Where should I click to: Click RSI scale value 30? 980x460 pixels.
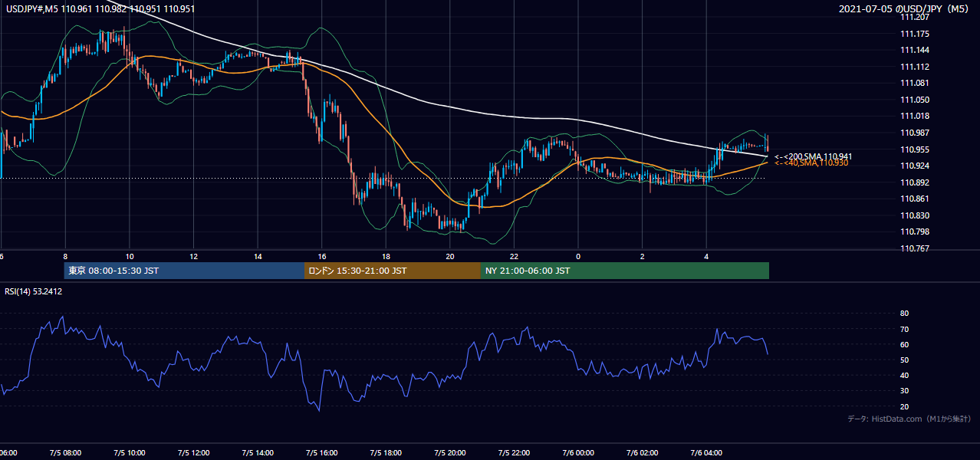coord(904,391)
